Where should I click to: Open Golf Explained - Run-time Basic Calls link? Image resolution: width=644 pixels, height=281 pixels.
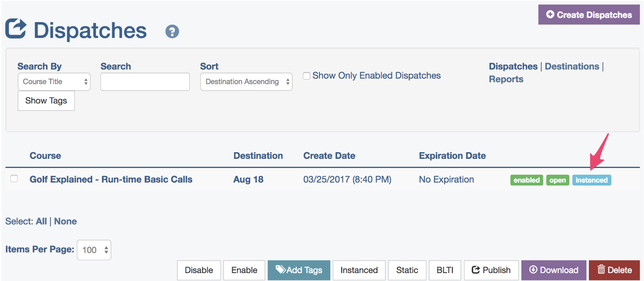[x=111, y=180]
